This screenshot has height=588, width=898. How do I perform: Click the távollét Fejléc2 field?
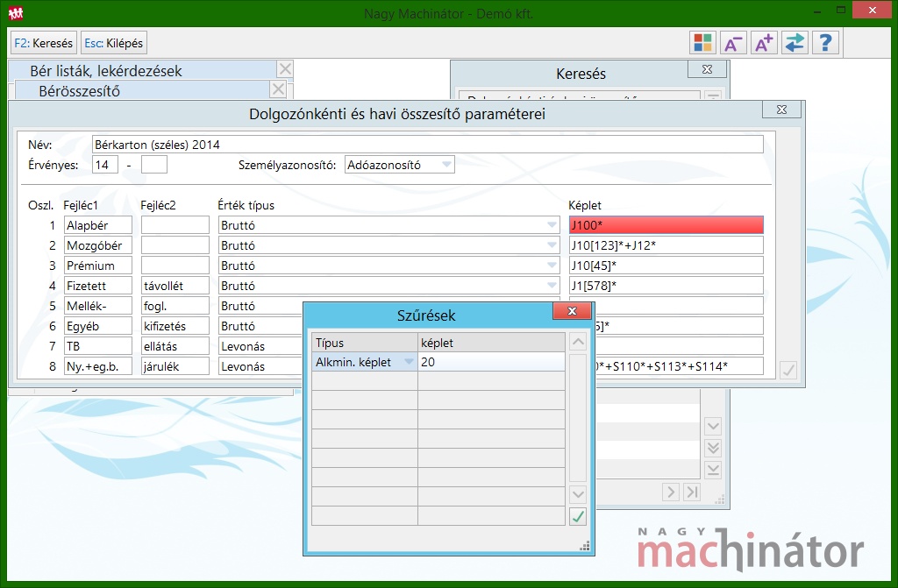(x=175, y=285)
